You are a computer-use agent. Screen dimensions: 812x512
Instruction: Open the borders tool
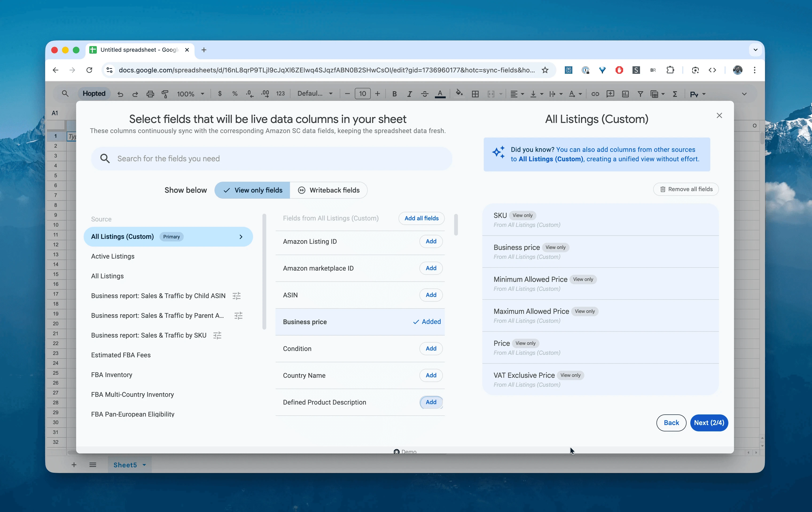475,94
